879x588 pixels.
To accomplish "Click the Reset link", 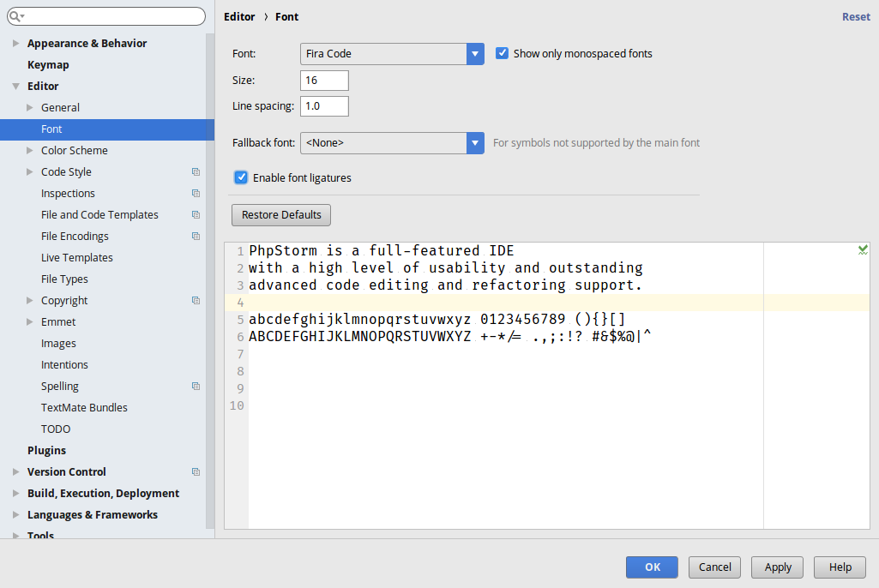I will 856,17.
